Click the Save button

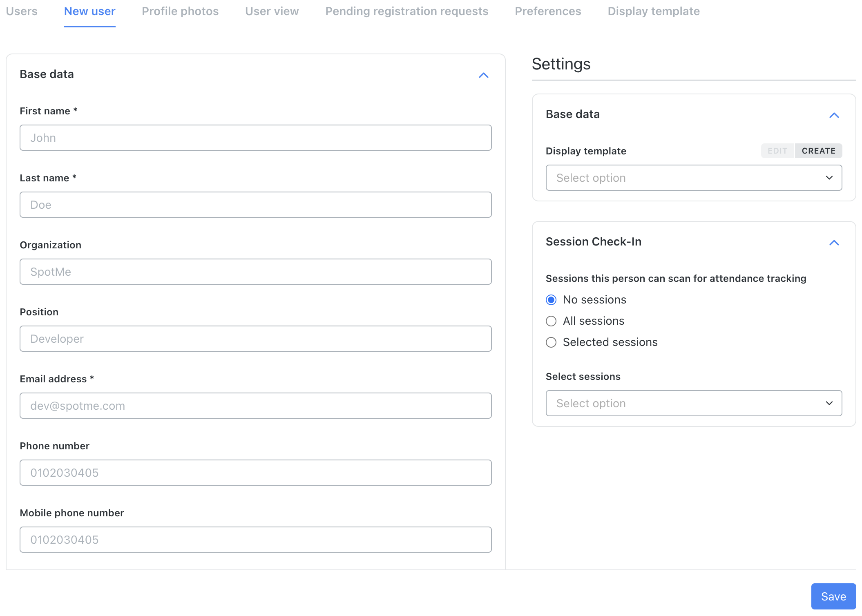pos(833,596)
